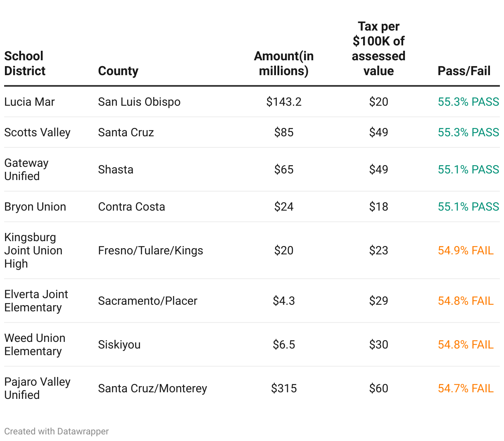Click the $143.2 amount value

[x=284, y=102]
